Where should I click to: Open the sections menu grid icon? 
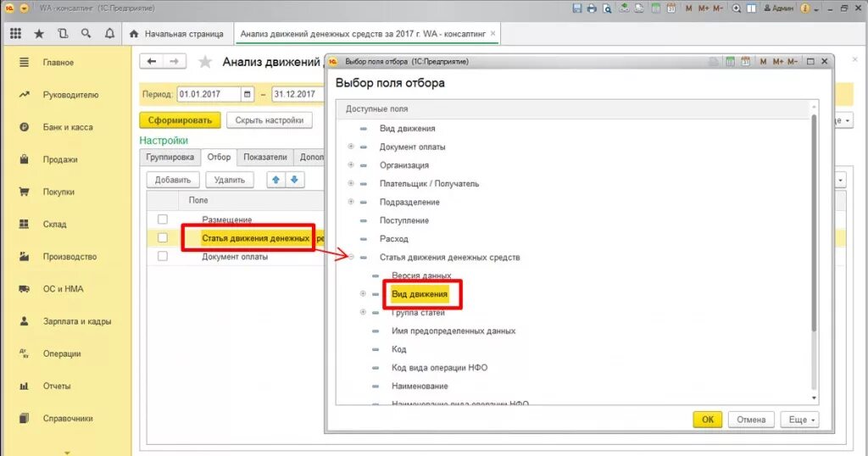(x=15, y=34)
